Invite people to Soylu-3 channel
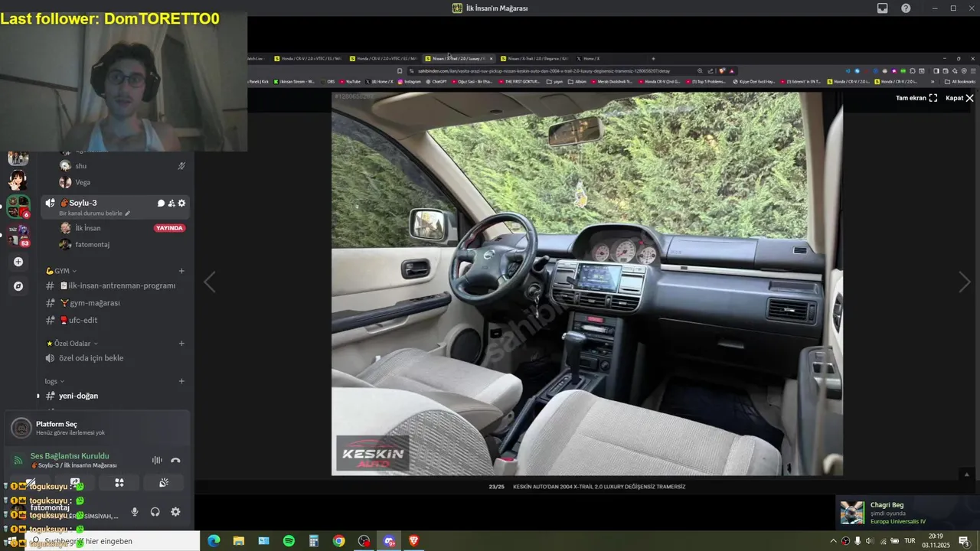This screenshot has height=551, width=980. tap(171, 203)
